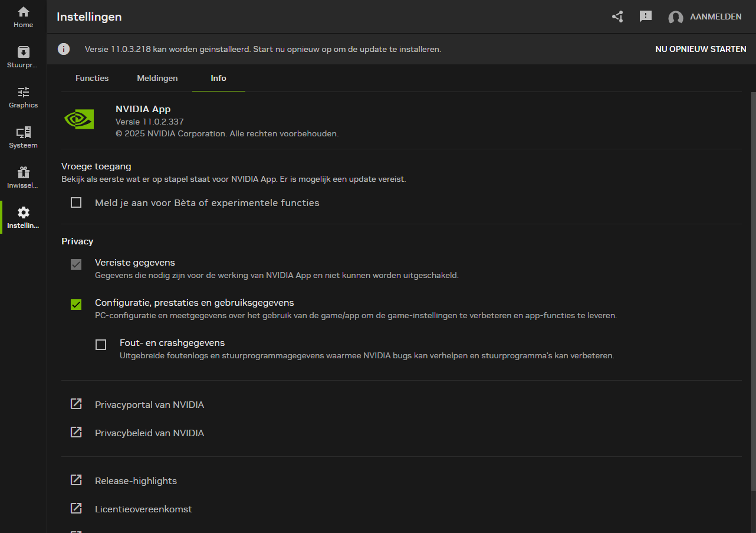Open the Inwisselen (redeem) gift section
The width and height of the screenshot is (756, 533).
[x=24, y=178]
